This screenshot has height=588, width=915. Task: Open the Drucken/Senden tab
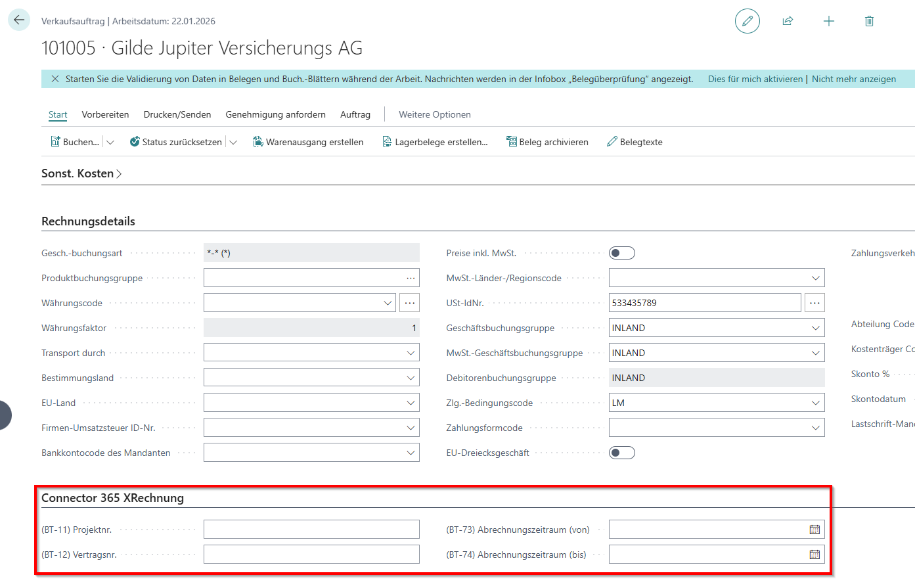coord(177,114)
